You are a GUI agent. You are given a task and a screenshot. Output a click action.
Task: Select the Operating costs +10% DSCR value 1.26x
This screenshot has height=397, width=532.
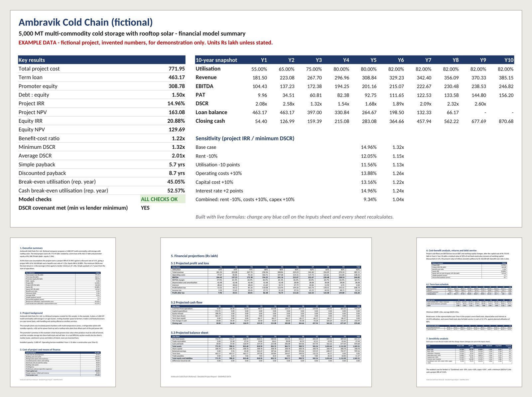(398, 173)
